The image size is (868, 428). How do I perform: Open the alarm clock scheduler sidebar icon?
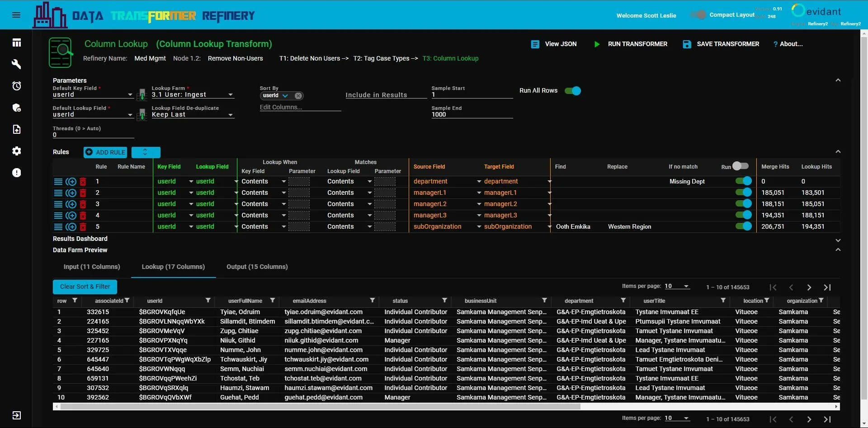17,86
